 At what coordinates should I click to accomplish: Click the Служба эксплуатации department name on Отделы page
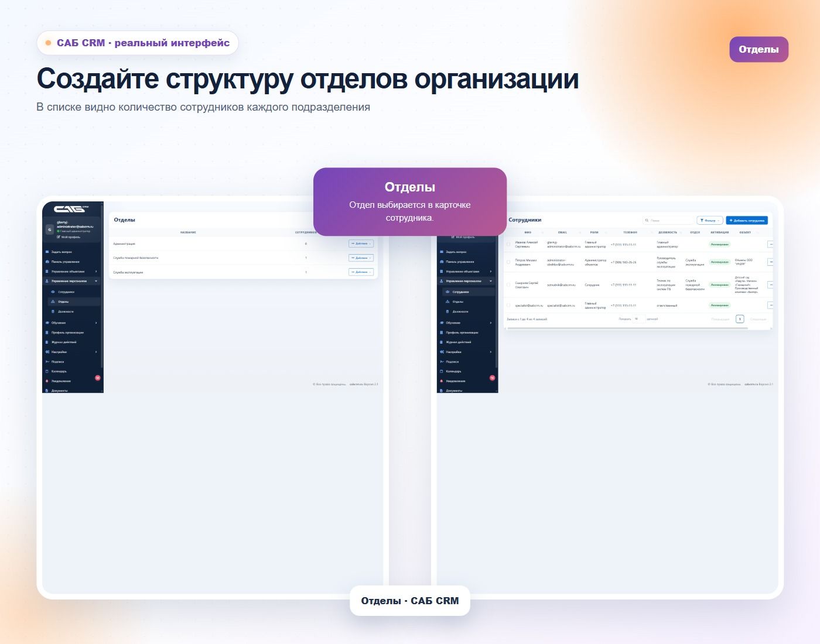pos(128,272)
